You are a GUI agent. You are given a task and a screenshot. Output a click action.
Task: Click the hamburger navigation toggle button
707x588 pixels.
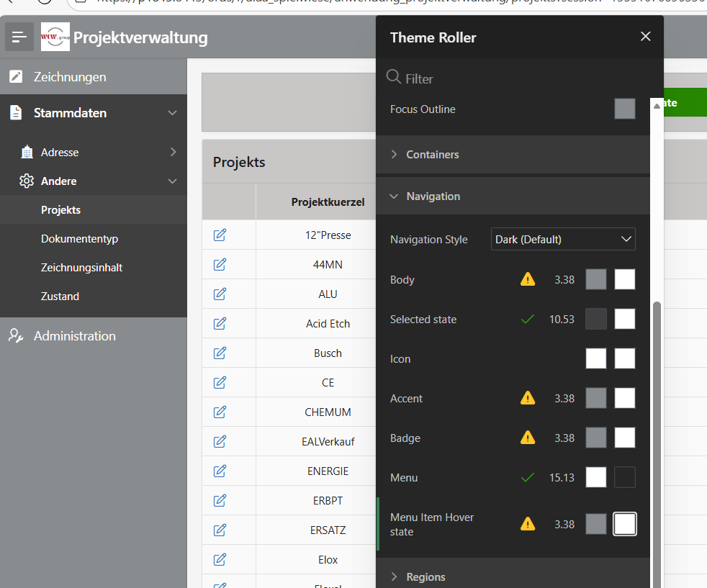point(19,37)
